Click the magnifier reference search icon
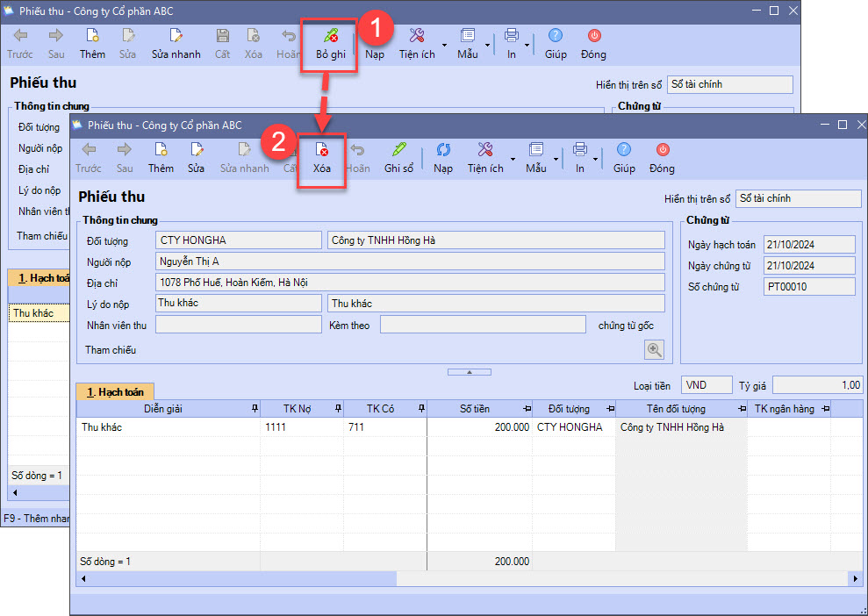 click(654, 349)
